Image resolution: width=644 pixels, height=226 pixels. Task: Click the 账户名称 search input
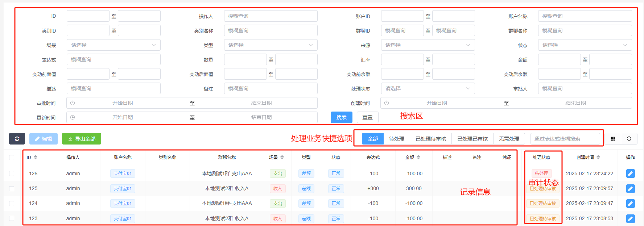pos(585,16)
